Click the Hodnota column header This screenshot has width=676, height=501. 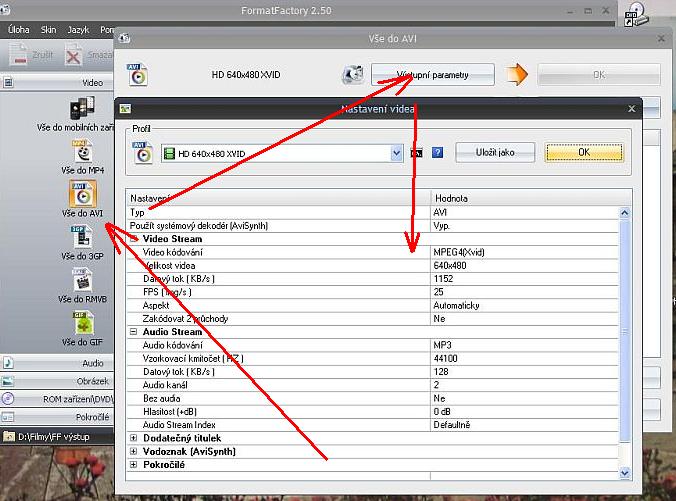[x=531, y=198]
